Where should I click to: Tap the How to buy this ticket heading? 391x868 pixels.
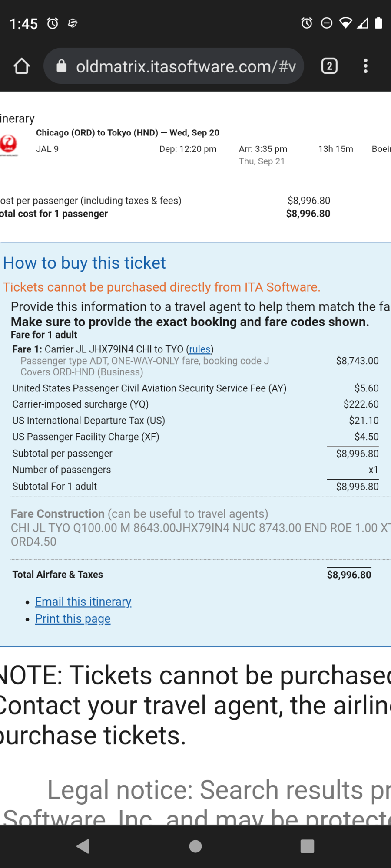tap(84, 263)
